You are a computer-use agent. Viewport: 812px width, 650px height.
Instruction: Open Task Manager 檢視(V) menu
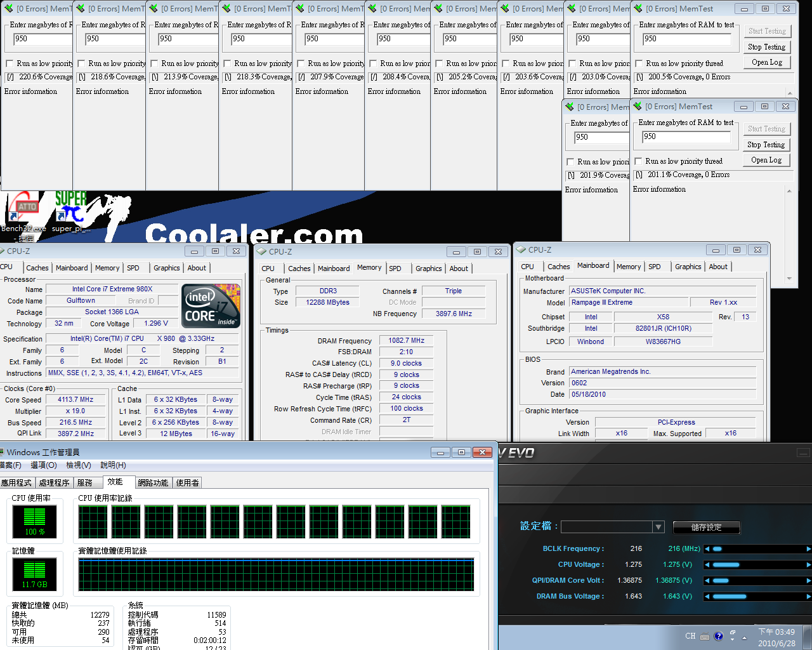(79, 465)
